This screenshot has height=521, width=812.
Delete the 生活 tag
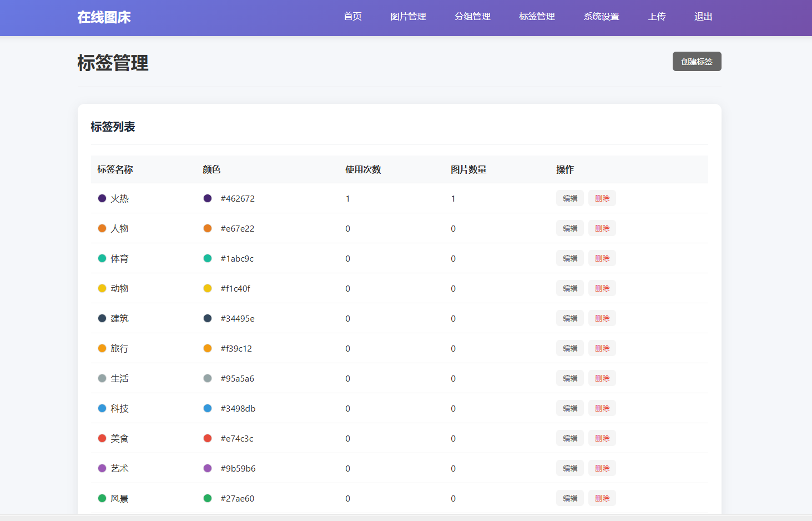[x=602, y=378]
